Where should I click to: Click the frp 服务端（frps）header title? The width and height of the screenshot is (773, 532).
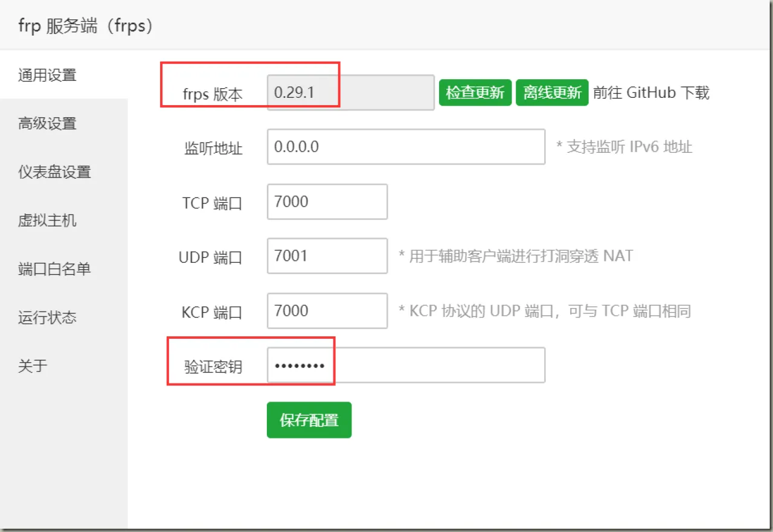[x=86, y=27]
